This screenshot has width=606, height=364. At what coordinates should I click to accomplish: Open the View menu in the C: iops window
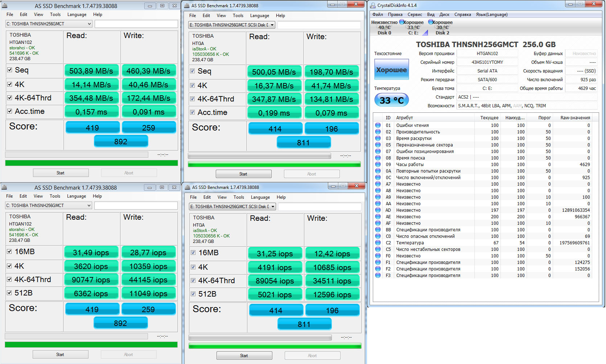(x=38, y=196)
